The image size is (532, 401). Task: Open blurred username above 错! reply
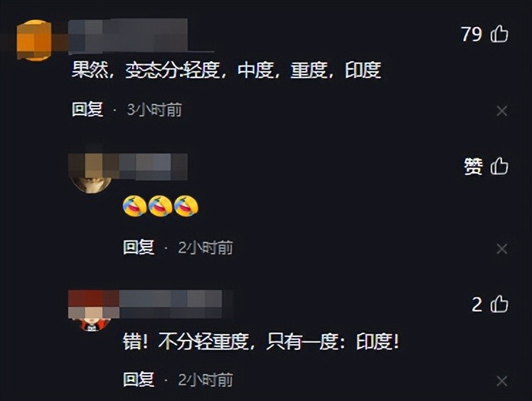pyautogui.click(x=170, y=304)
